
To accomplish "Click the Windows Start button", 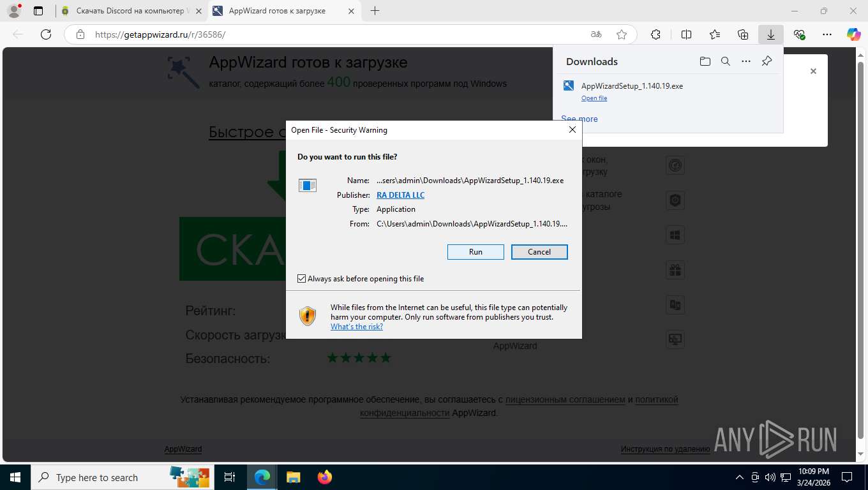I will 15,477.
